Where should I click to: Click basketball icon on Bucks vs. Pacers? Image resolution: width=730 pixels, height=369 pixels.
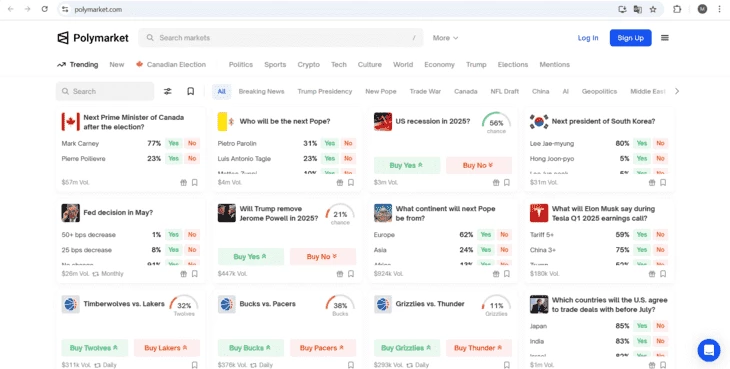[x=227, y=304]
